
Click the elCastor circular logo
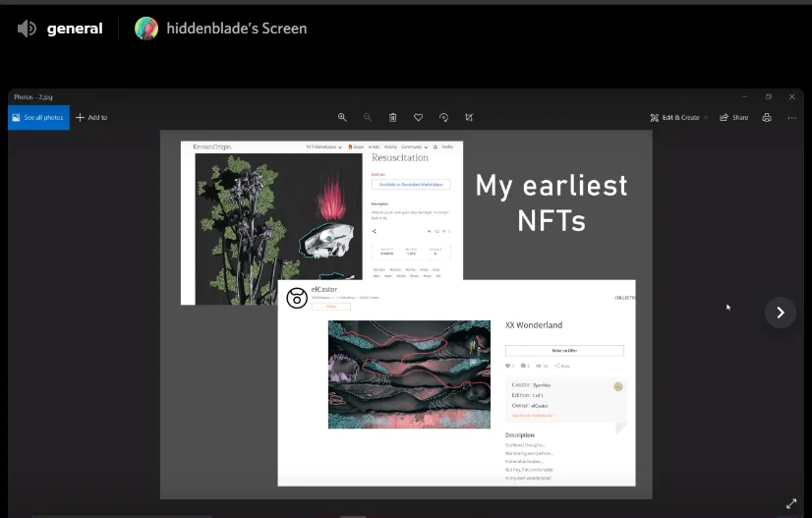click(297, 298)
